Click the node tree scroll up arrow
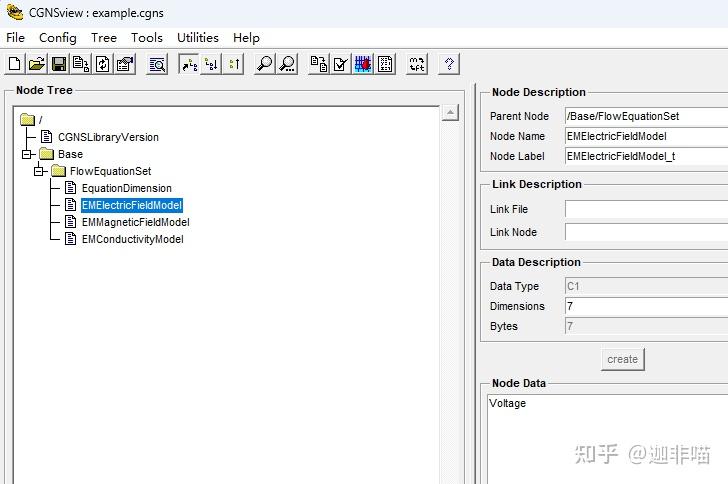This screenshot has width=728, height=484. (x=450, y=112)
